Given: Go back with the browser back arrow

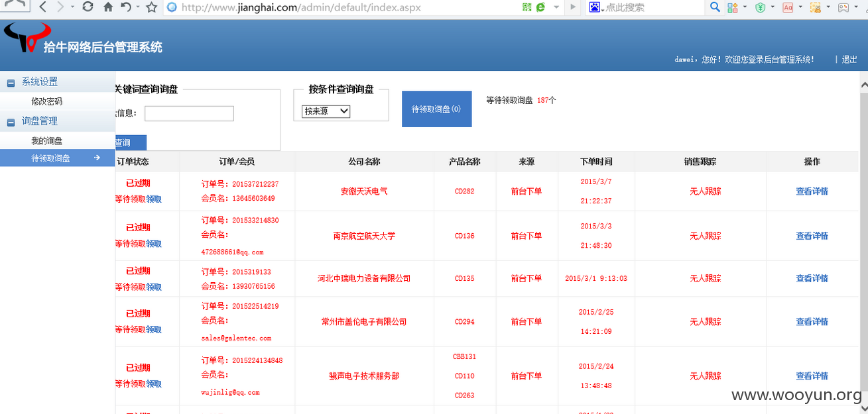Looking at the screenshot, I should (42, 7).
